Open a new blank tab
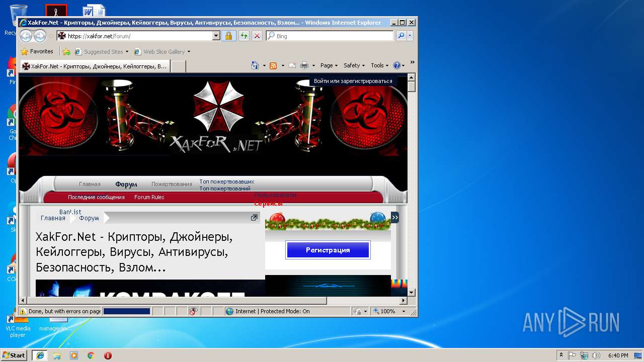 click(179, 66)
